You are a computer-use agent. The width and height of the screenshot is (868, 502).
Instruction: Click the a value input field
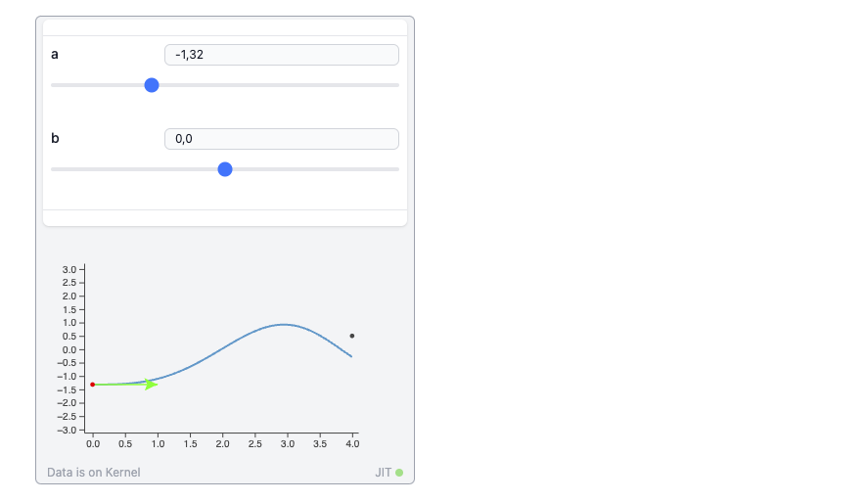click(281, 55)
